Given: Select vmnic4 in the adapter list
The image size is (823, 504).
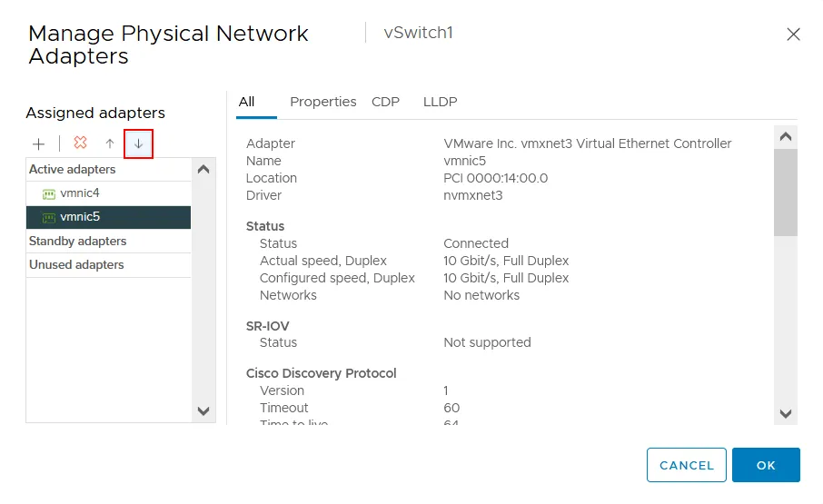Looking at the screenshot, I should pyautogui.click(x=80, y=193).
